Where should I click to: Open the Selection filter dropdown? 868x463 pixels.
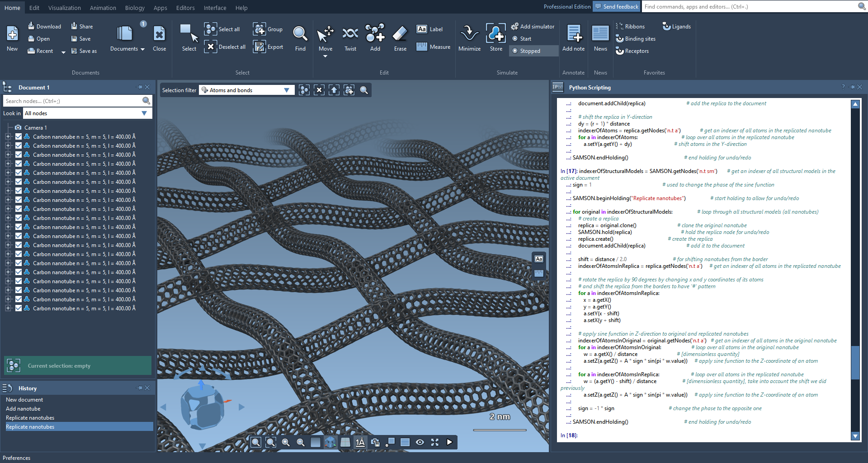[x=286, y=90]
